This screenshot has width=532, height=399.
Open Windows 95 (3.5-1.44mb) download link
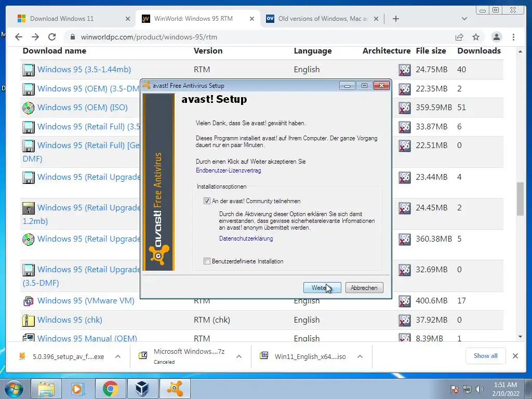84,70
